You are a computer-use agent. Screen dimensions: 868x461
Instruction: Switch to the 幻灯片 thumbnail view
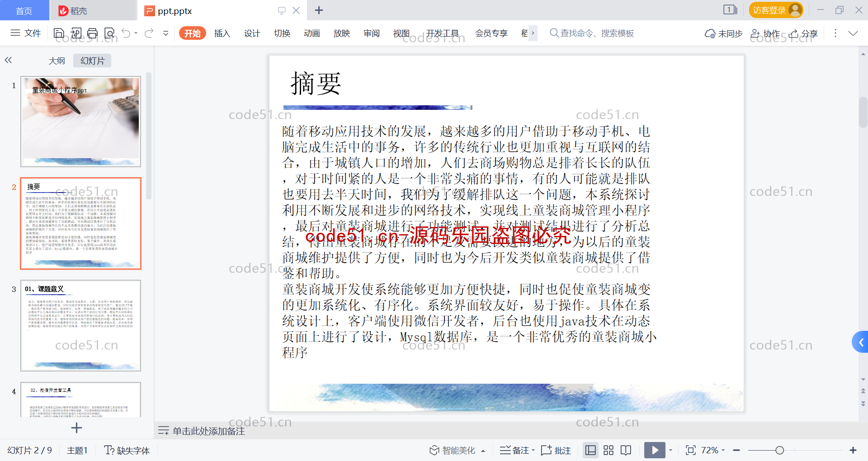92,61
